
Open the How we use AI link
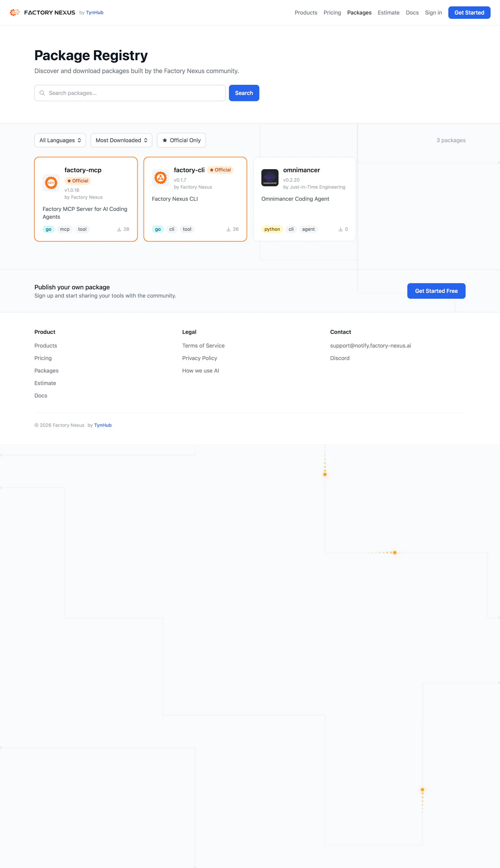click(201, 371)
